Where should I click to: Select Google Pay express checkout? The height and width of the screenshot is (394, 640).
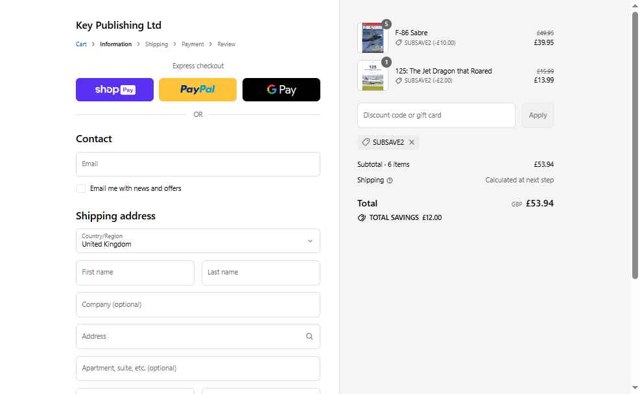click(x=281, y=89)
